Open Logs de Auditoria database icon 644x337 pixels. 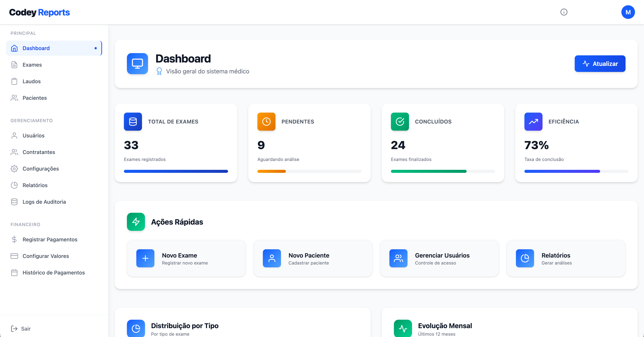[x=14, y=202]
